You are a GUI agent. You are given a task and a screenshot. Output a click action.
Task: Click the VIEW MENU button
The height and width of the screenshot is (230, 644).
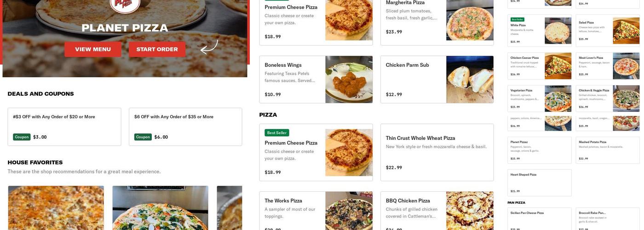93,49
